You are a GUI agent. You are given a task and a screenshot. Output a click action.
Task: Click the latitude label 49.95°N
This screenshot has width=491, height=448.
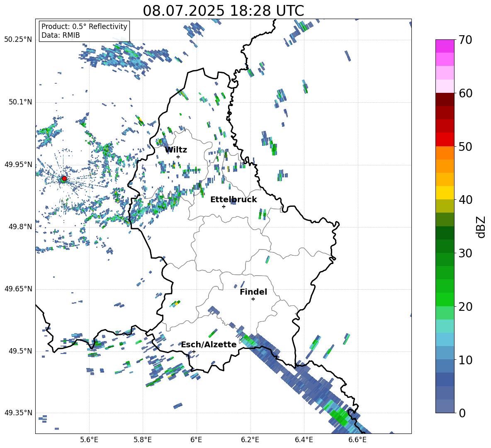[x=18, y=165]
